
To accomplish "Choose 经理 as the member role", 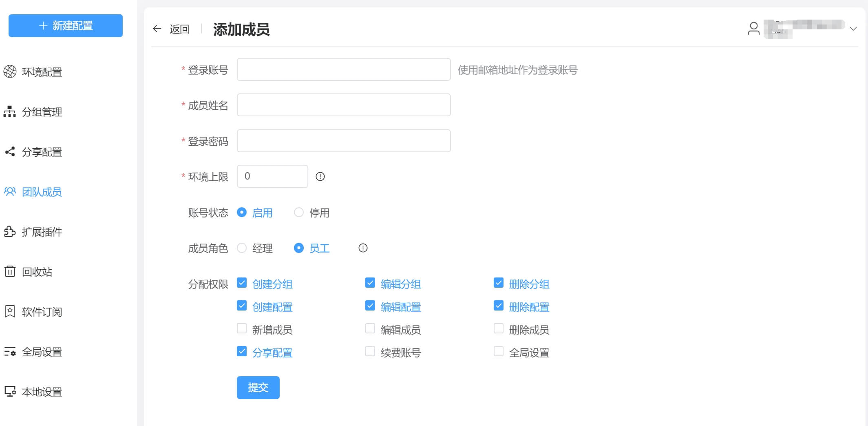I will pos(242,248).
